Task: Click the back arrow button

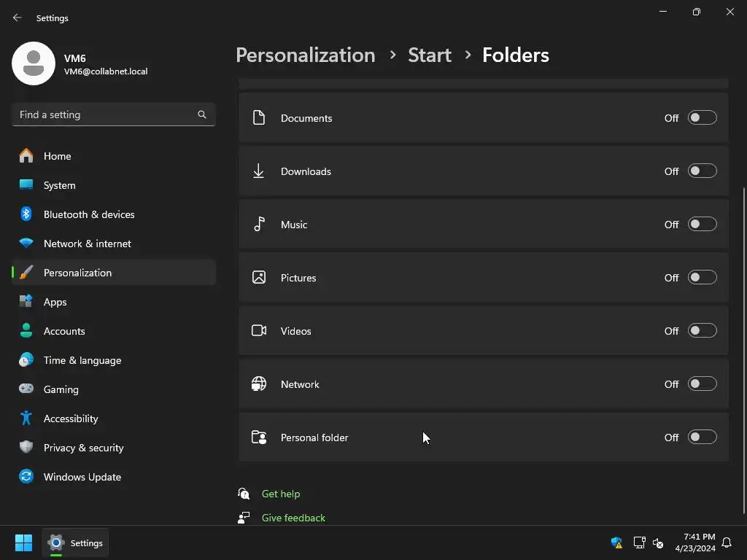Action: [18, 17]
